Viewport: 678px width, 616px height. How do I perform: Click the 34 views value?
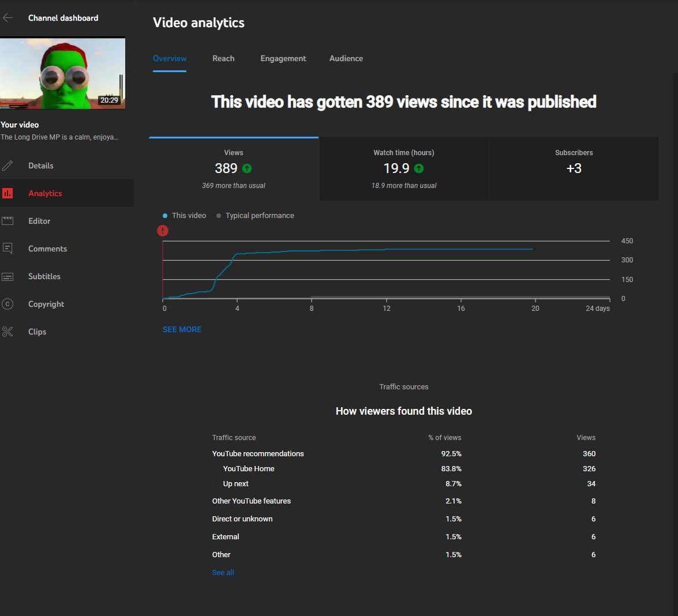[591, 484]
